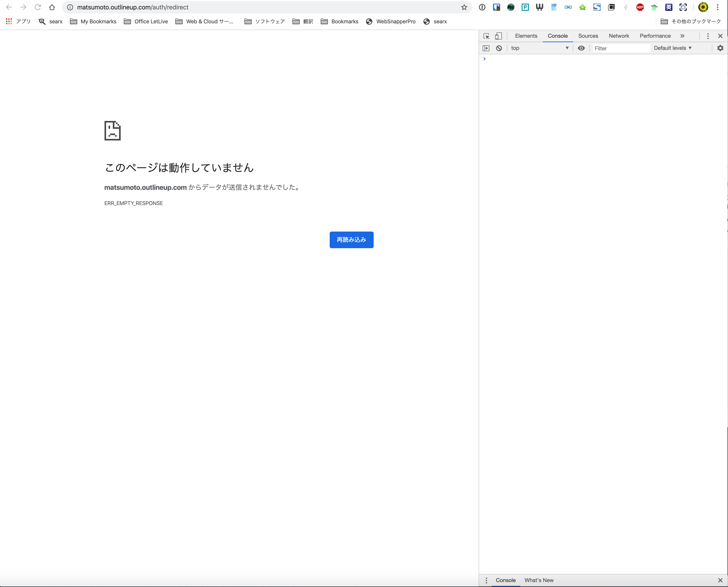
Task: Expand more DevTools tabs chevron
Action: click(x=682, y=36)
